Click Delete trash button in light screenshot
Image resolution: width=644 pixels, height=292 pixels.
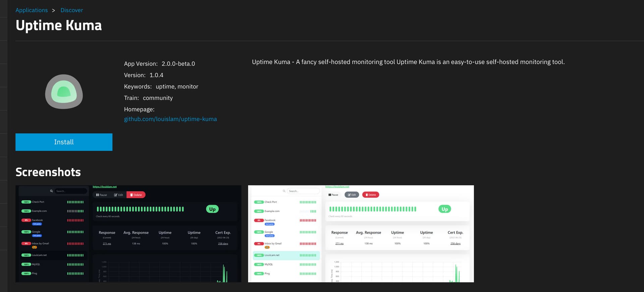(371, 195)
